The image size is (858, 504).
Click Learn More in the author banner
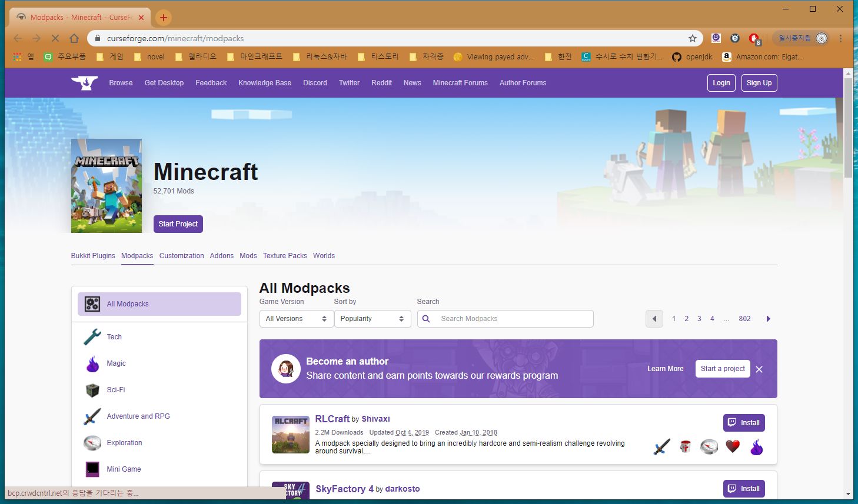point(666,369)
